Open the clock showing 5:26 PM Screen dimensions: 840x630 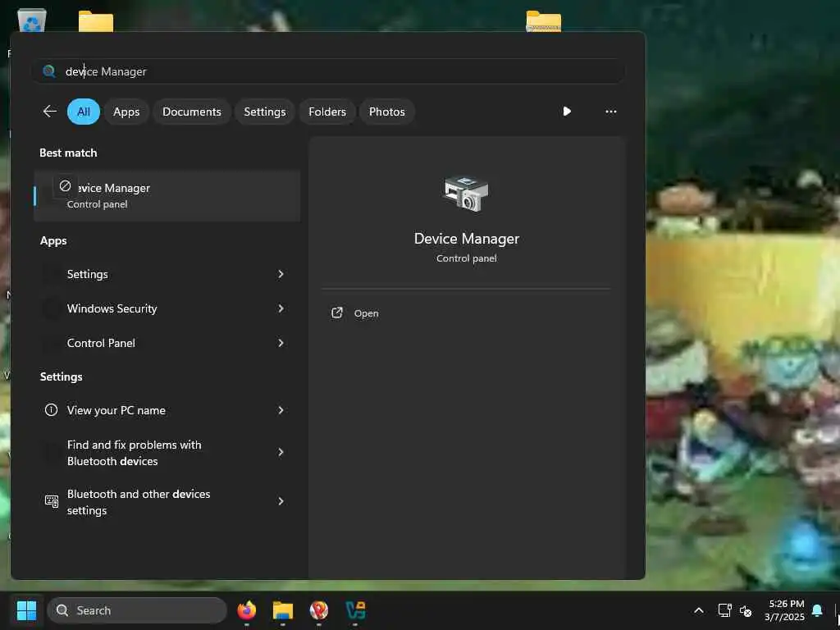click(x=783, y=610)
